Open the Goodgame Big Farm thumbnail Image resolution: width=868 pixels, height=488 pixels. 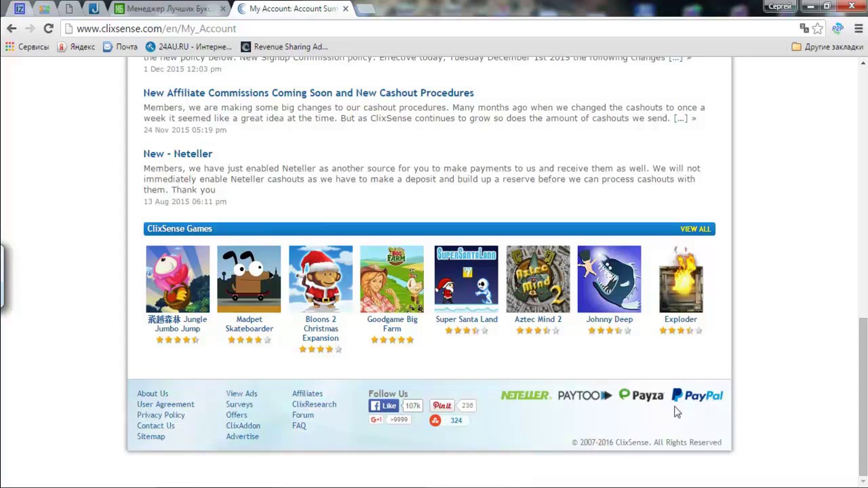[x=392, y=279]
